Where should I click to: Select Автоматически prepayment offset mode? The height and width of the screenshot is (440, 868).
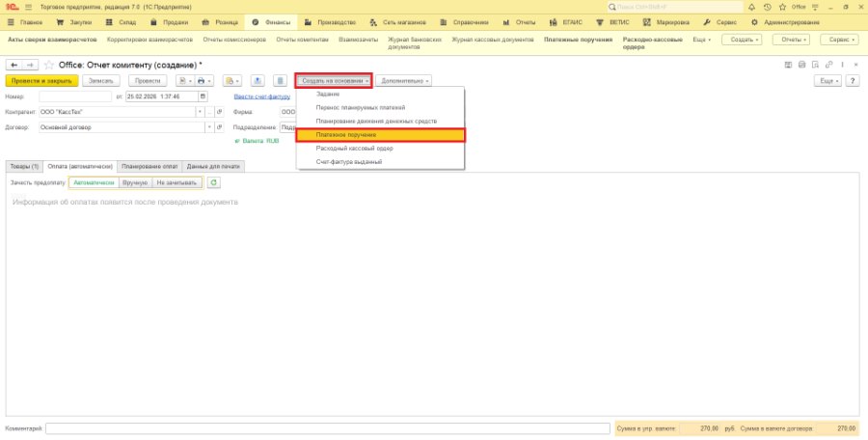95,182
